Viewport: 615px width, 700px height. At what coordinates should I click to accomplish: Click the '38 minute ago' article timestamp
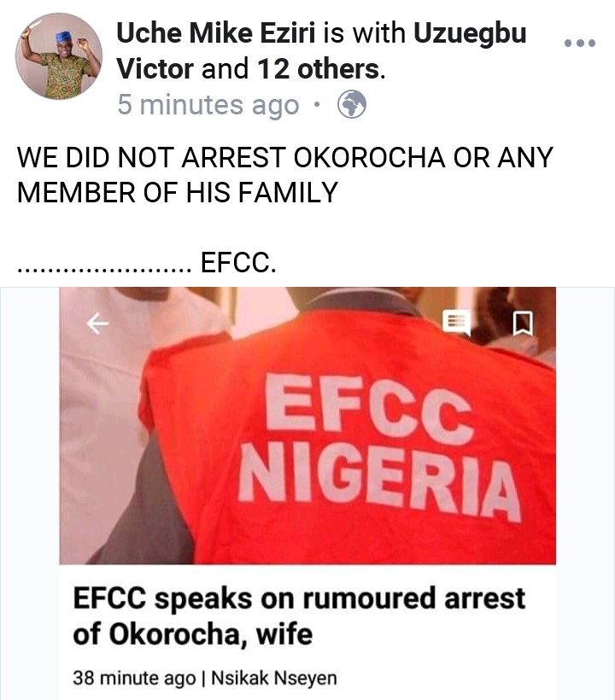[133, 679]
